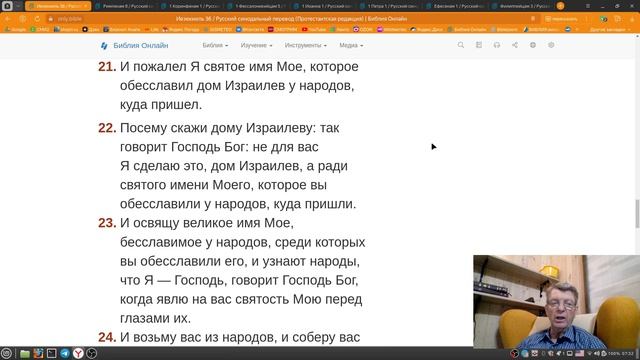Click the webcam video overlay
Viewport: 640px width, 360px height.
[556, 302]
